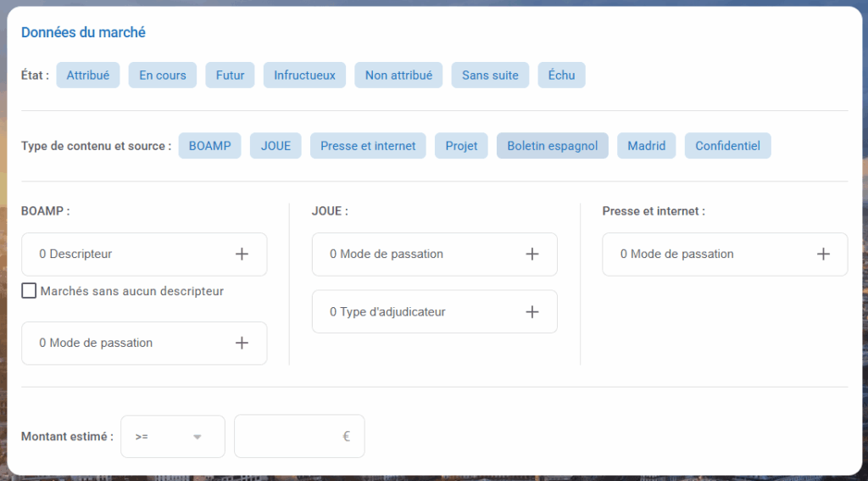Toggle the Attribué state filter

coord(88,75)
